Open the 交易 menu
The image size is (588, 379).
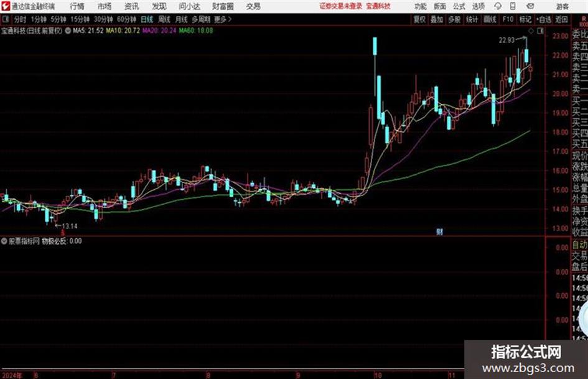click(253, 6)
